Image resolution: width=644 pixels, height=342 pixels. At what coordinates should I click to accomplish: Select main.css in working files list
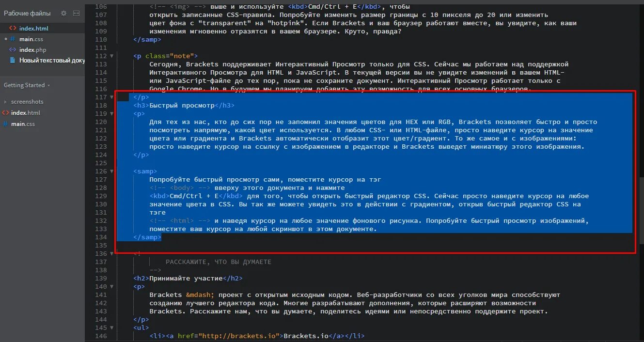[31, 39]
